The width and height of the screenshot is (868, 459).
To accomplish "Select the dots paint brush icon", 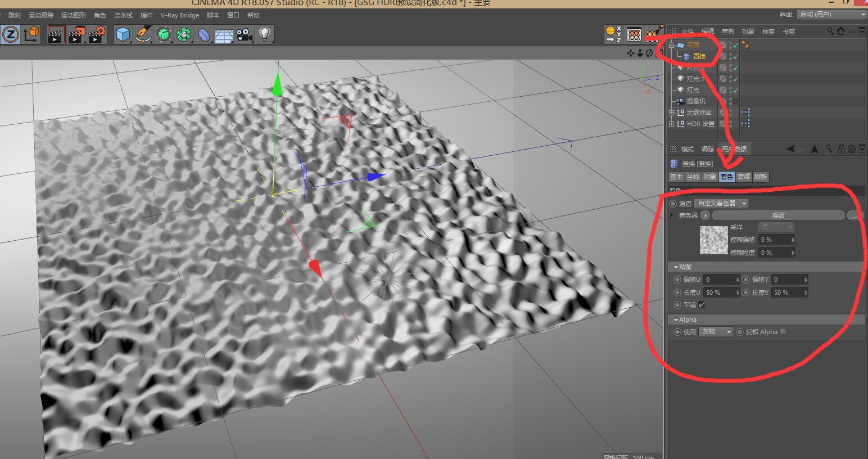I will [x=654, y=34].
